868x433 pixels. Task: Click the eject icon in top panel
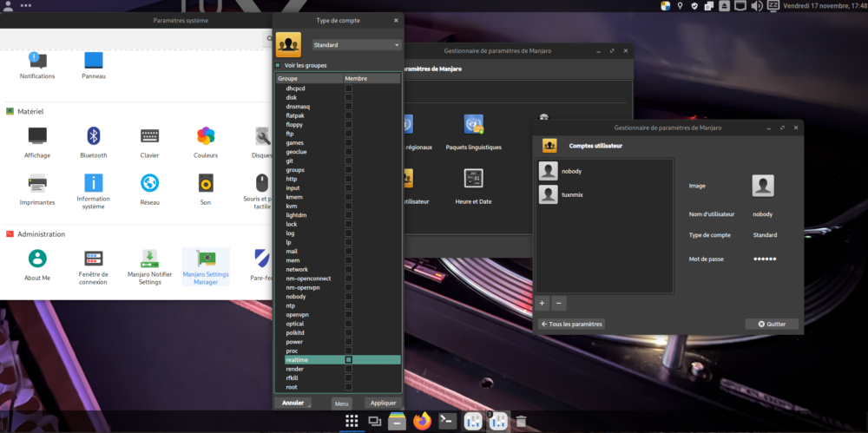pos(724,6)
